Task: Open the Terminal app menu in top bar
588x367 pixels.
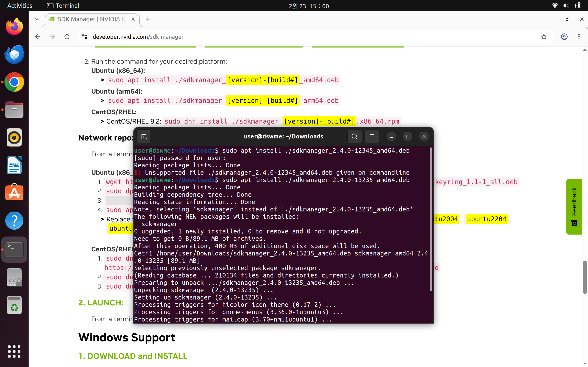Action: click(63, 6)
